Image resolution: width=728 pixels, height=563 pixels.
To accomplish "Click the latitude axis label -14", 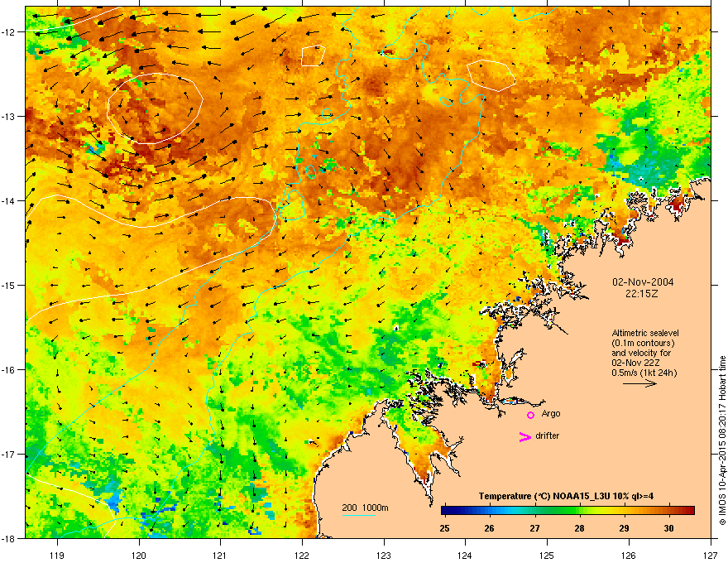I will click(x=8, y=201).
